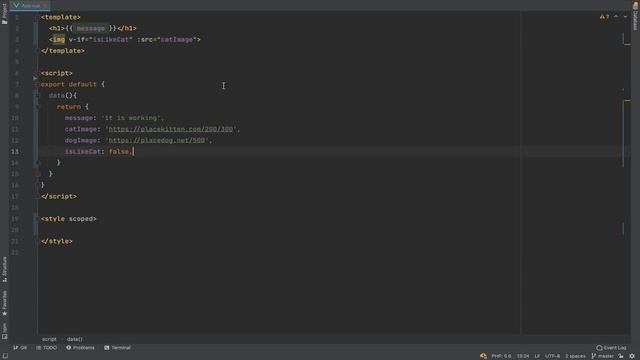The image size is (640, 360).
Task: Click the catImage property name
Action: pyautogui.click(x=81, y=129)
